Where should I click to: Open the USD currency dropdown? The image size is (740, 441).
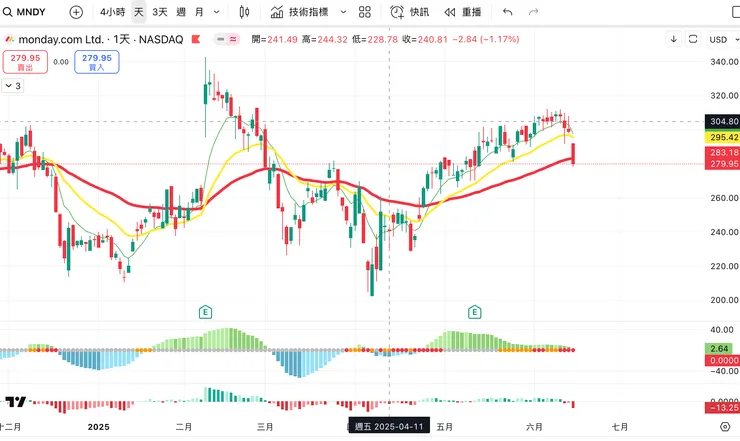point(723,40)
